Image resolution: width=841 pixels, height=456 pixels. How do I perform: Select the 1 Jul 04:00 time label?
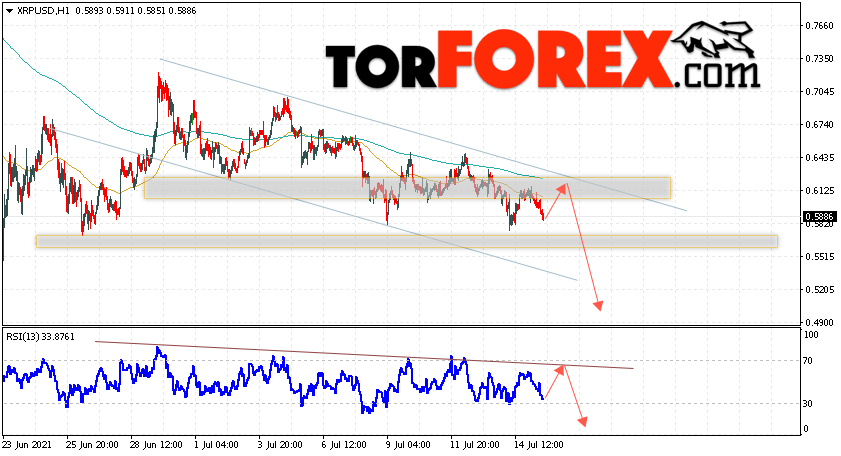click(217, 445)
